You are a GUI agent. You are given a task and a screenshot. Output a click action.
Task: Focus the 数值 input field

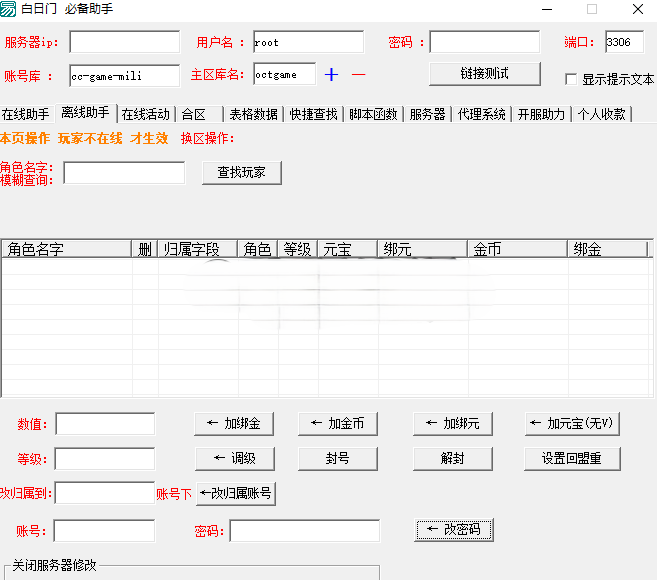click(x=105, y=424)
